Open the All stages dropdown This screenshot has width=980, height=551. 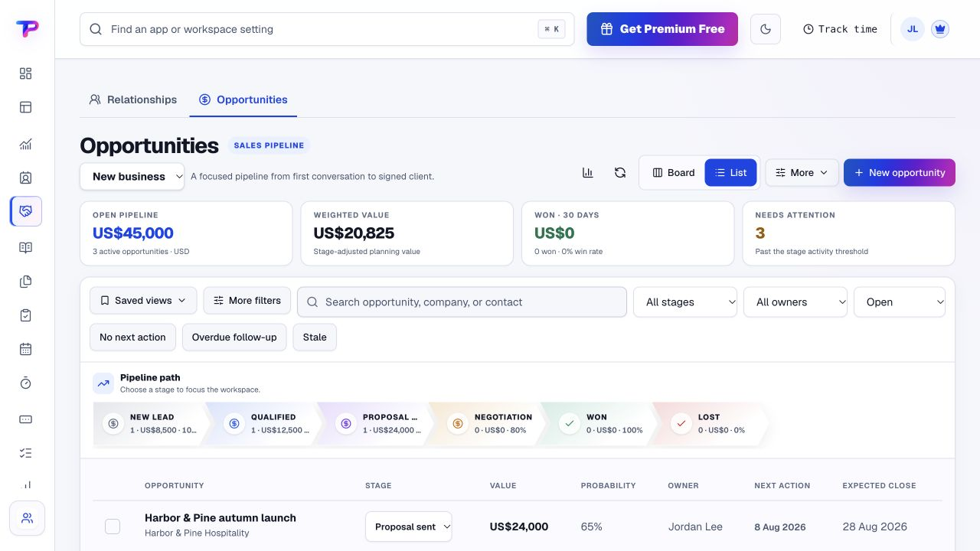[685, 302]
